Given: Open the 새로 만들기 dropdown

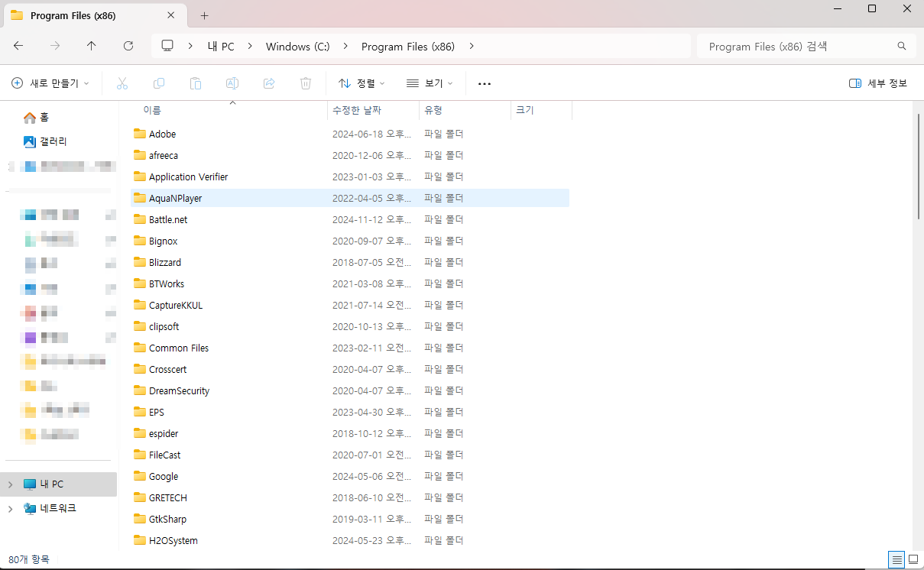Looking at the screenshot, I should [x=50, y=83].
